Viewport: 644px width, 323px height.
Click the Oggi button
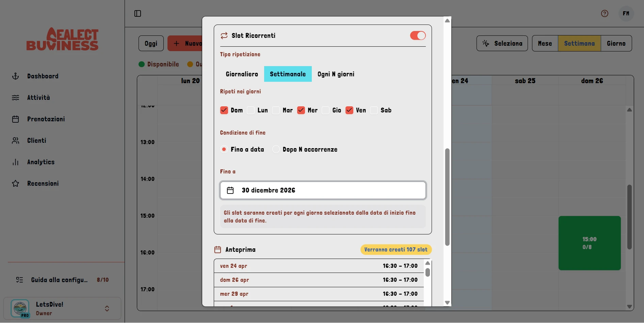click(151, 43)
